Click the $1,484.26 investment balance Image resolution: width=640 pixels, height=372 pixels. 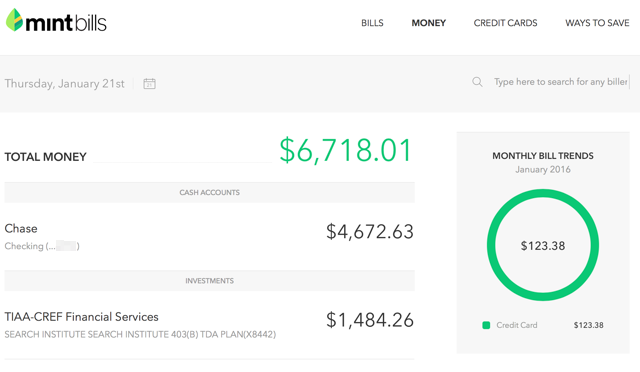[370, 320]
